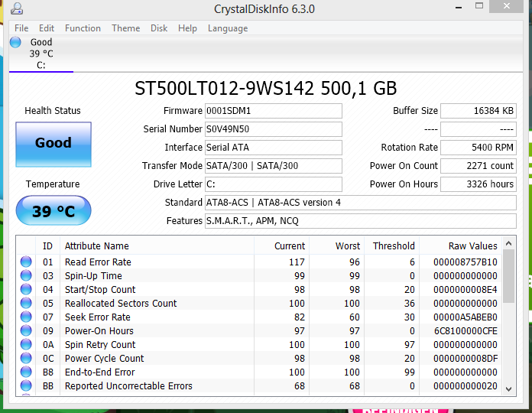Click the 39 °C temperature button
This screenshot has height=413, width=532.
point(54,210)
